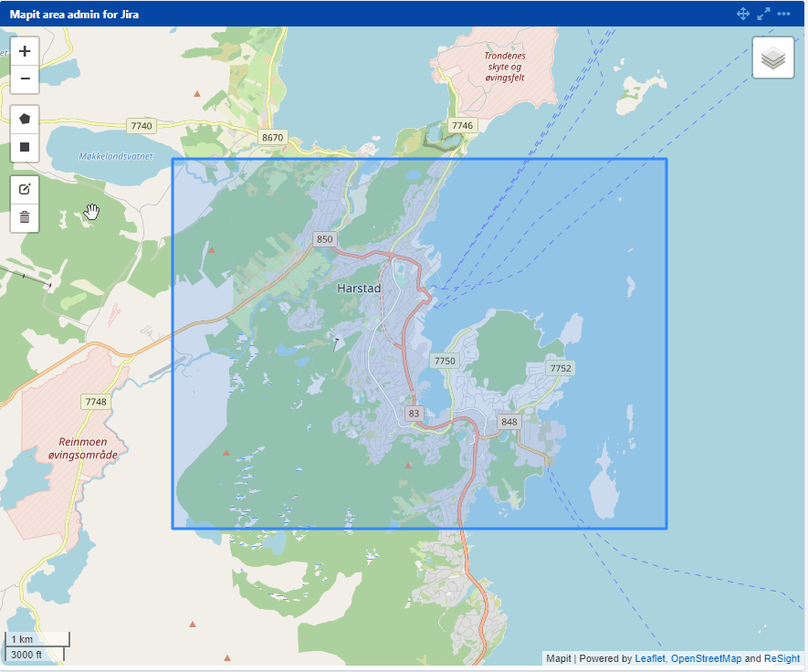The image size is (808, 672).
Task: Click the delete shapes trash icon
Action: tap(24, 217)
